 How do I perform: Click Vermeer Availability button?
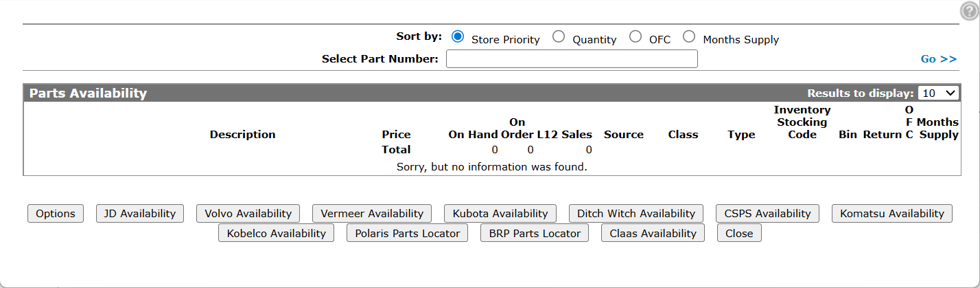(x=372, y=214)
